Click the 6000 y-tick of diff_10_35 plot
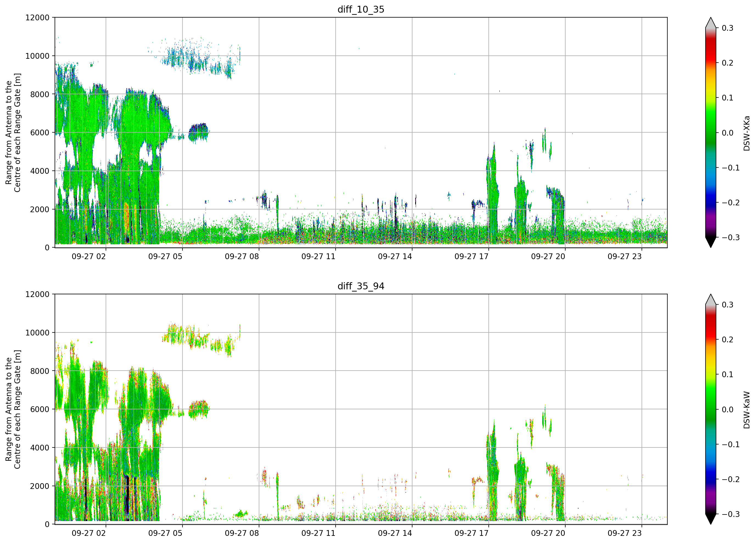Screen dimensions: 756x543 (x=40, y=133)
